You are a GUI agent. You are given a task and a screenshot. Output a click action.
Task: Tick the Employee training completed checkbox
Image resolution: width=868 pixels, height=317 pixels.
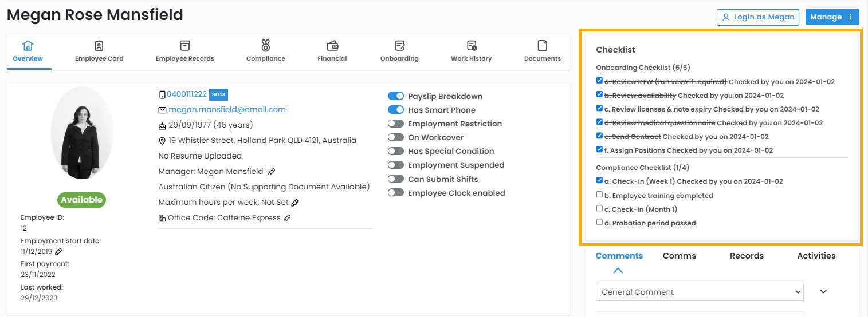(599, 195)
